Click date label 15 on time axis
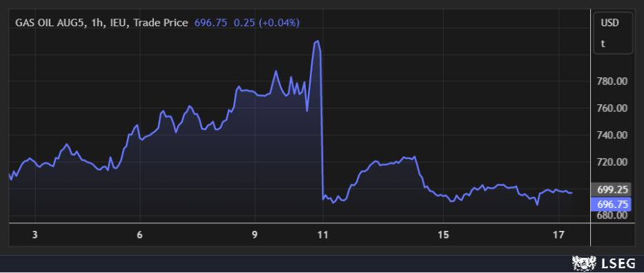This screenshot has width=644, height=273. [x=443, y=235]
